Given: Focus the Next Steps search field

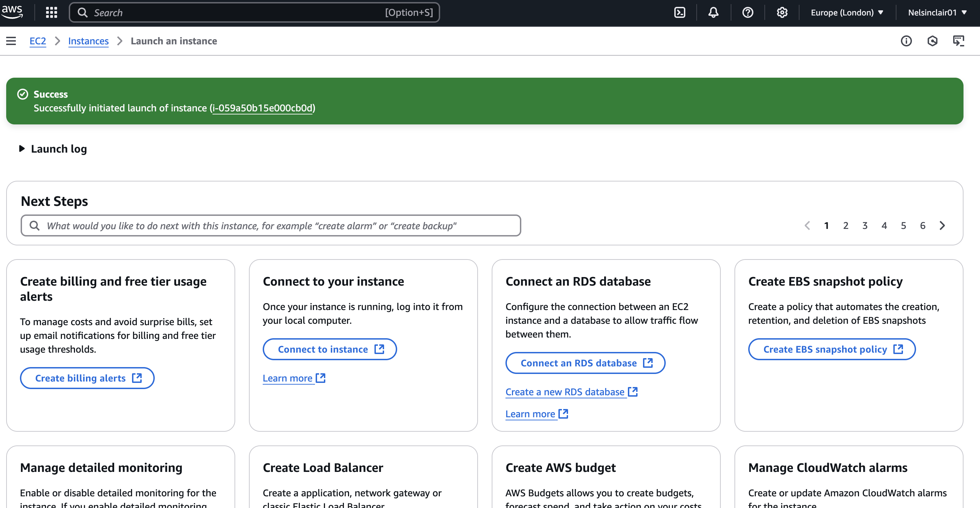Looking at the screenshot, I should 271,225.
